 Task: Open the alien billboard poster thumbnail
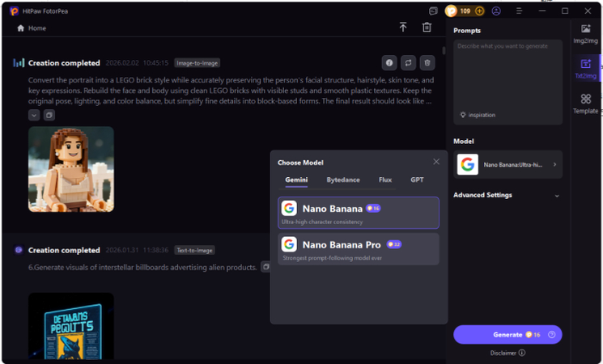pyautogui.click(x=71, y=327)
